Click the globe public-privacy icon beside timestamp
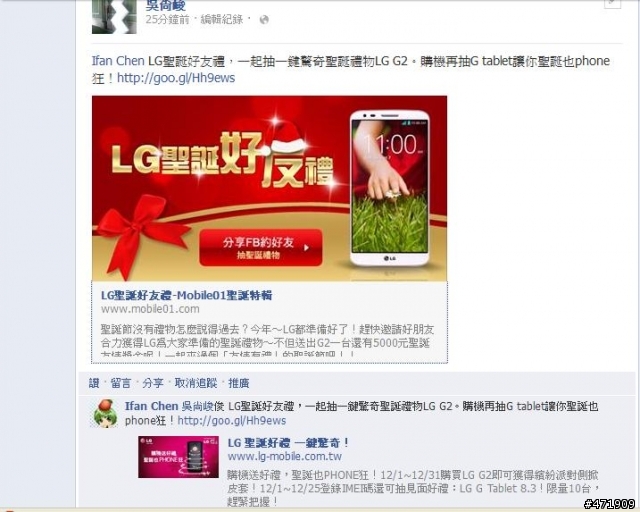This screenshot has height=512, width=640. (264, 20)
